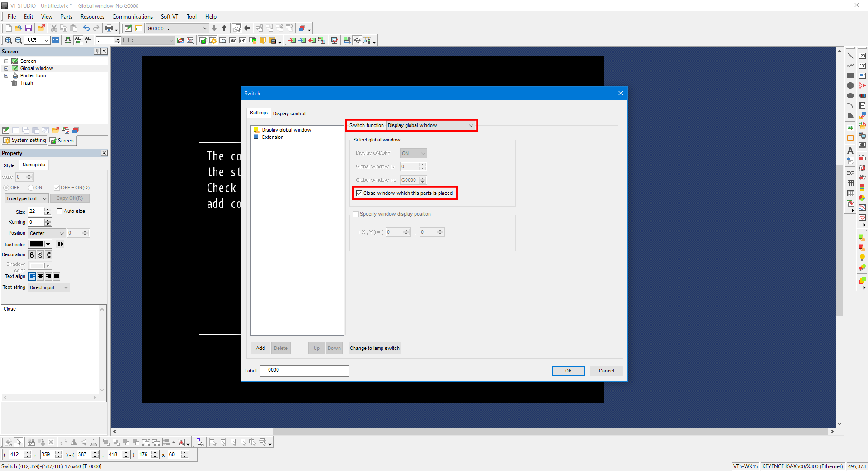Open the Communications menu
This screenshot has height=471, width=868.
click(x=132, y=17)
